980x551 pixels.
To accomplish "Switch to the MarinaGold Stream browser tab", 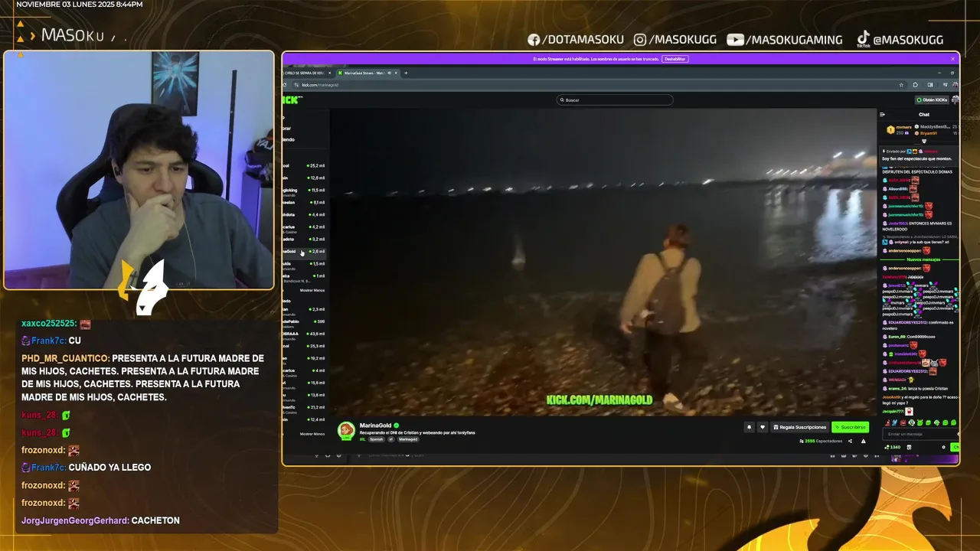I will point(367,73).
